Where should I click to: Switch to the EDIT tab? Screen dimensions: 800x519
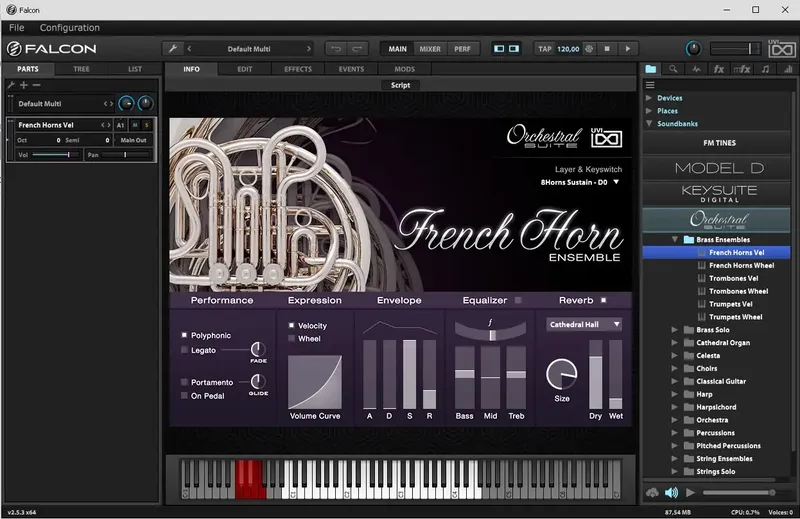[x=244, y=69]
